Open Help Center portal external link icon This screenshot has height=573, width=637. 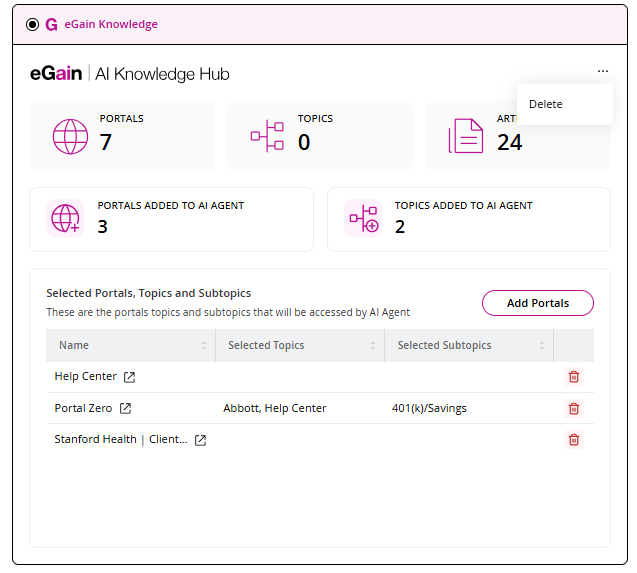[129, 377]
